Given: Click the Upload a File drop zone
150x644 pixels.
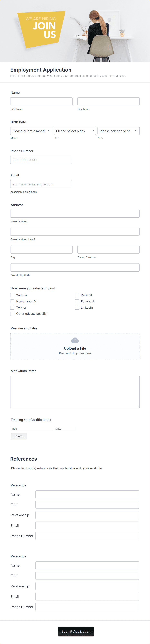Looking at the screenshot, I should (75, 346).
